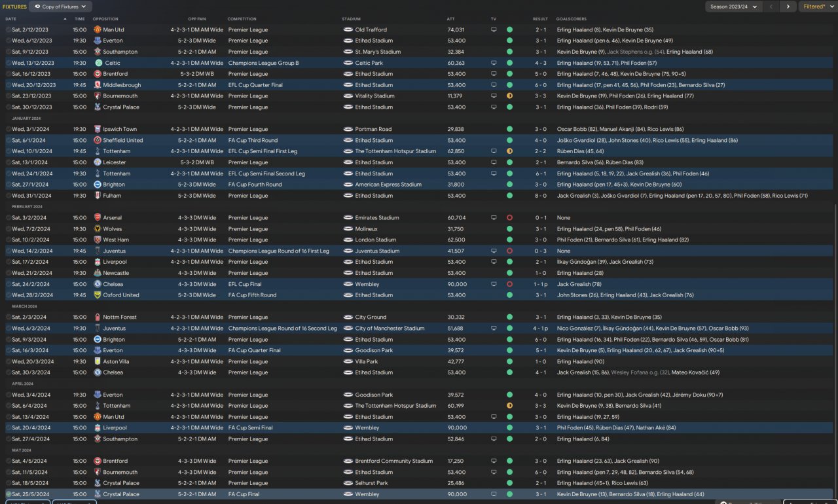Open the 0 - 3 result against Juventus
Viewport: 838px width, 504px height.
point(540,251)
